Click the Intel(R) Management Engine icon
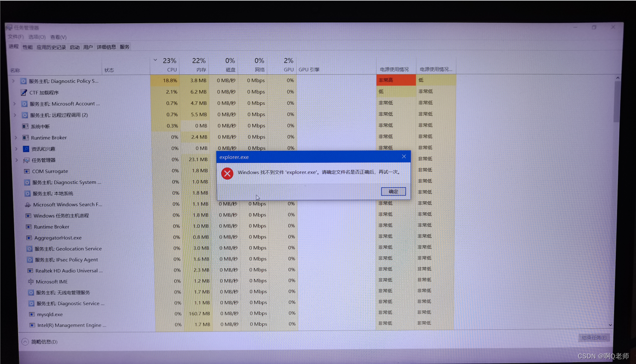The height and width of the screenshot is (364, 636). (x=32, y=325)
